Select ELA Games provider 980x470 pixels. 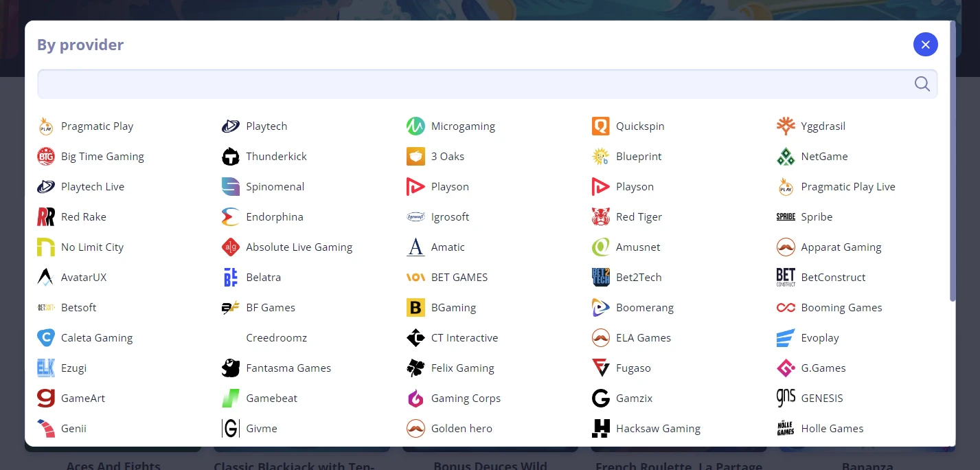631,338
